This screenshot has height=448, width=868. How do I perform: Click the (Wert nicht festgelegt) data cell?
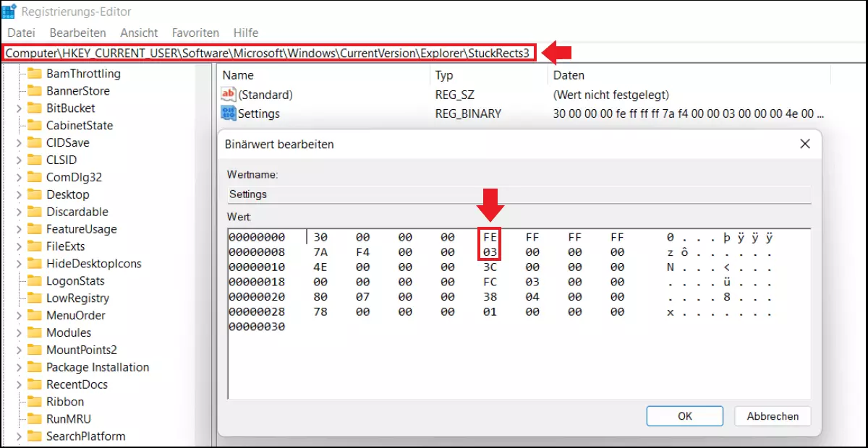(610, 95)
